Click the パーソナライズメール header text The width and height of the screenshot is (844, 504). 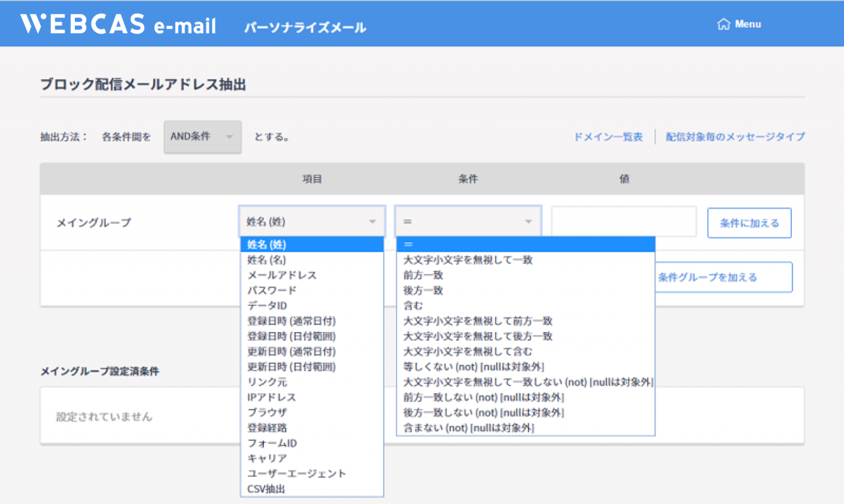(x=305, y=27)
